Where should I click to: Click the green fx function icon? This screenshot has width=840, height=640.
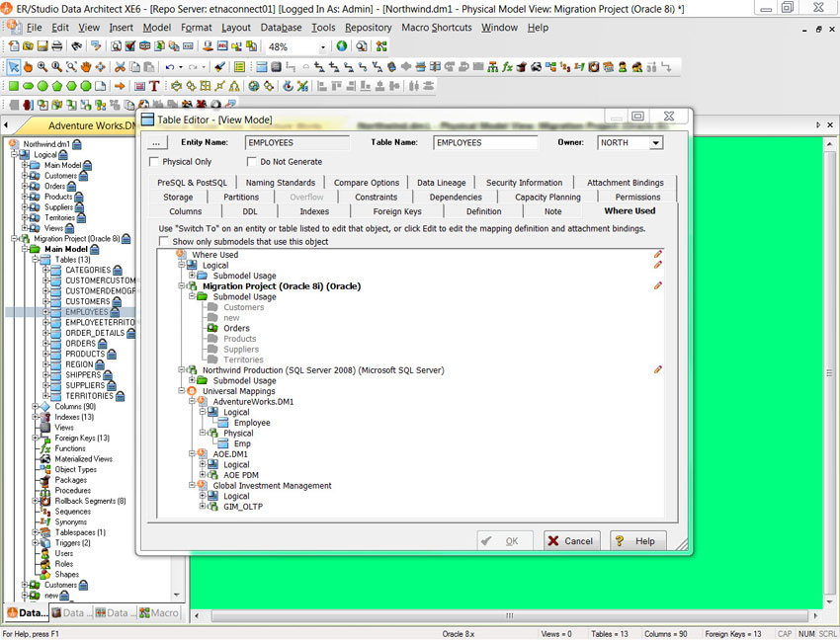[x=507, y=67]
